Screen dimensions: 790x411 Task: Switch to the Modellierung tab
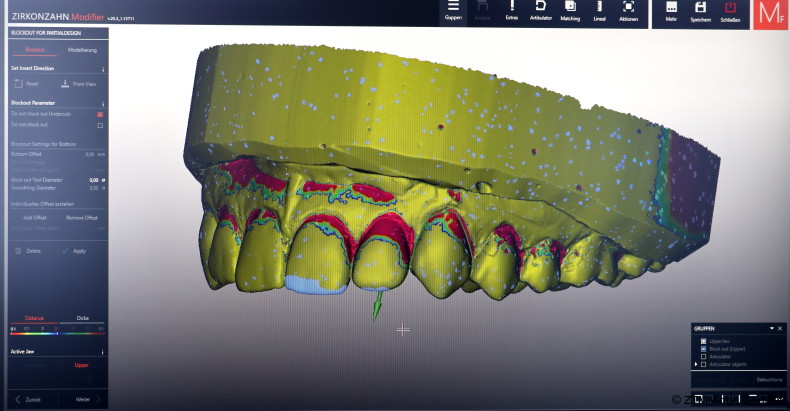coord(82,49)
